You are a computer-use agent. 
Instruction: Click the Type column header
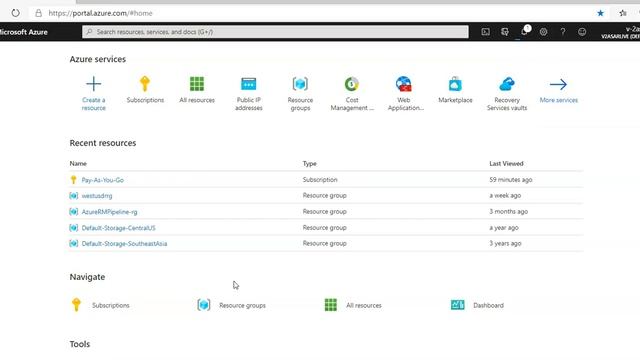pos(309,164)
